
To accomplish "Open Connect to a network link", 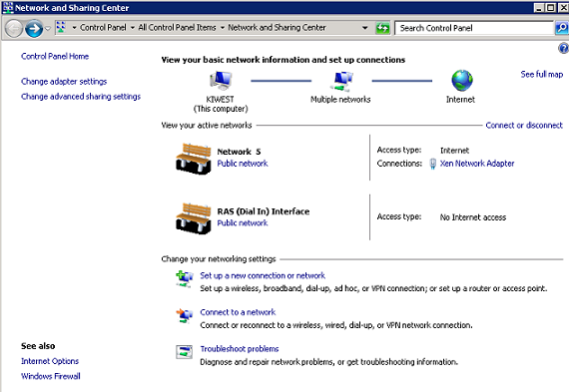I will coord(238,312).
